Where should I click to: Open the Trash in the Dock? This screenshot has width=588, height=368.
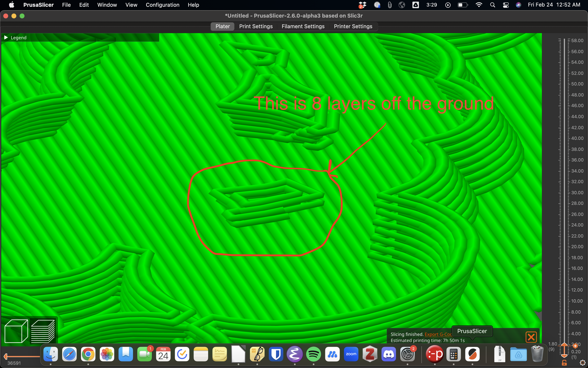(537, 354)
